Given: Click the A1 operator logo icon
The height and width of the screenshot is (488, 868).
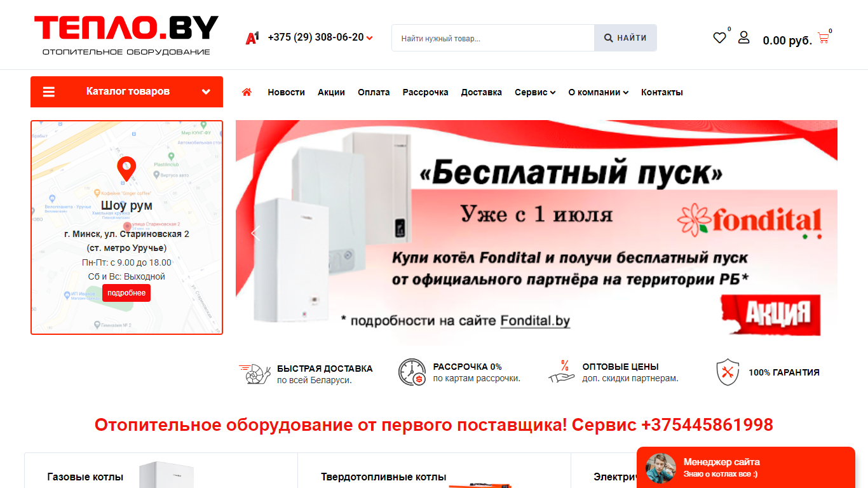Looking at the screenshot, I should 252,38.
